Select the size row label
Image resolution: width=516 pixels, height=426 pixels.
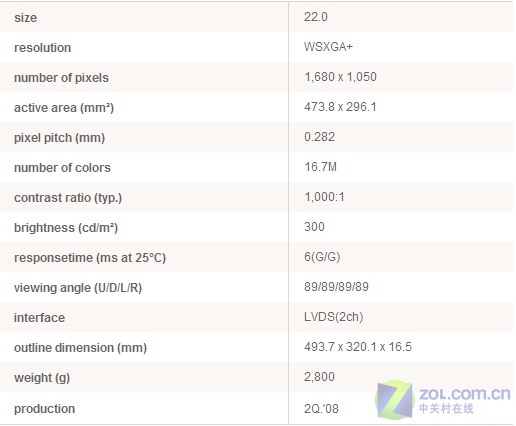tap(25, 18)
